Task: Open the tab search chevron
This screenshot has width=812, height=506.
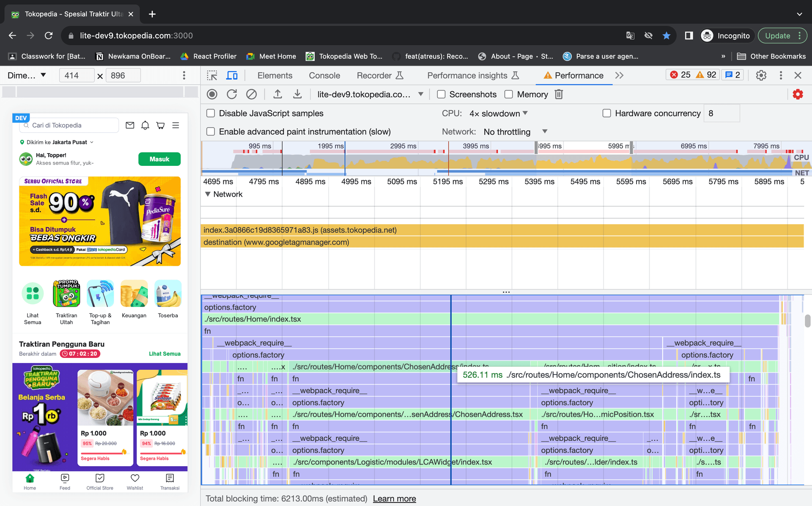Action: (799, 14)
